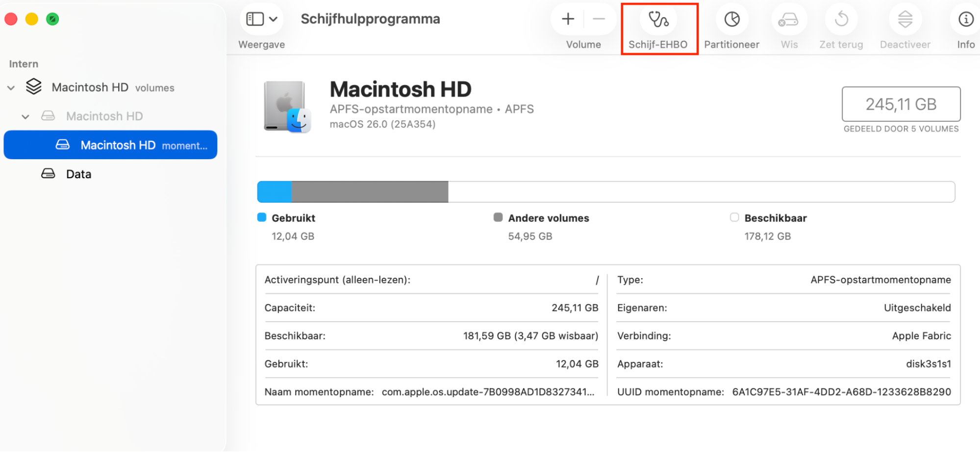
Task: Open the Weergave view dropdown
Action: (262, 19)
